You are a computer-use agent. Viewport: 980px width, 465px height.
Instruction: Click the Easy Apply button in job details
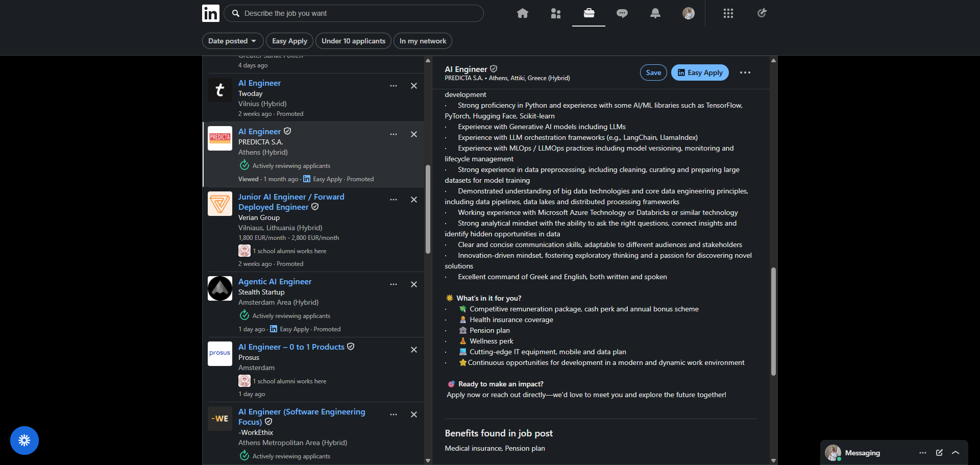pos(700,72)
